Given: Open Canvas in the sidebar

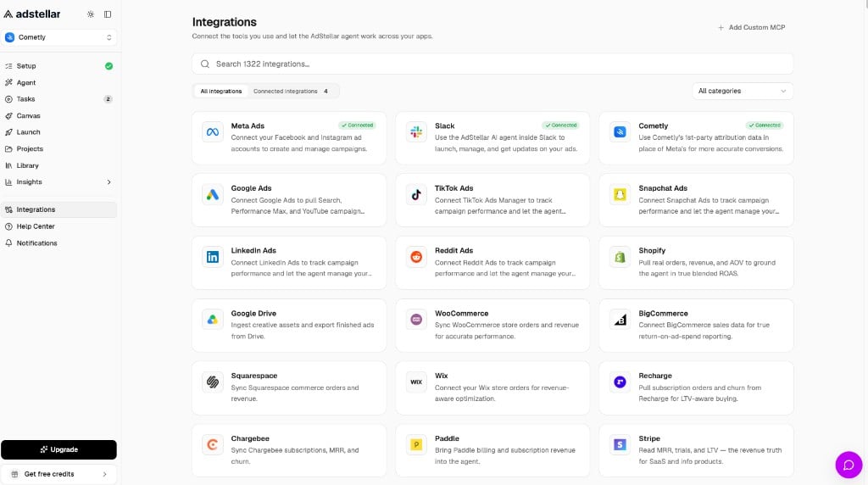Looking at the screenshot, I should tap(58, 115).
